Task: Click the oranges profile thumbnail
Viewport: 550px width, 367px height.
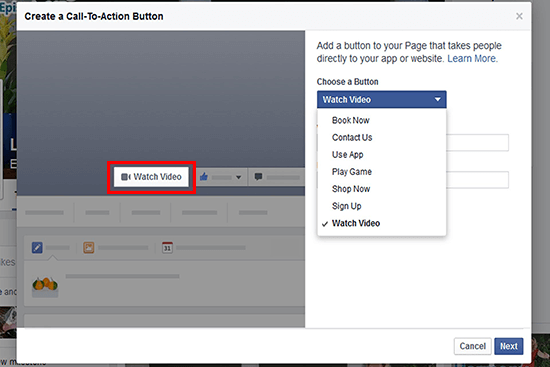Action: pyautogui.click(x=45, y=287)
